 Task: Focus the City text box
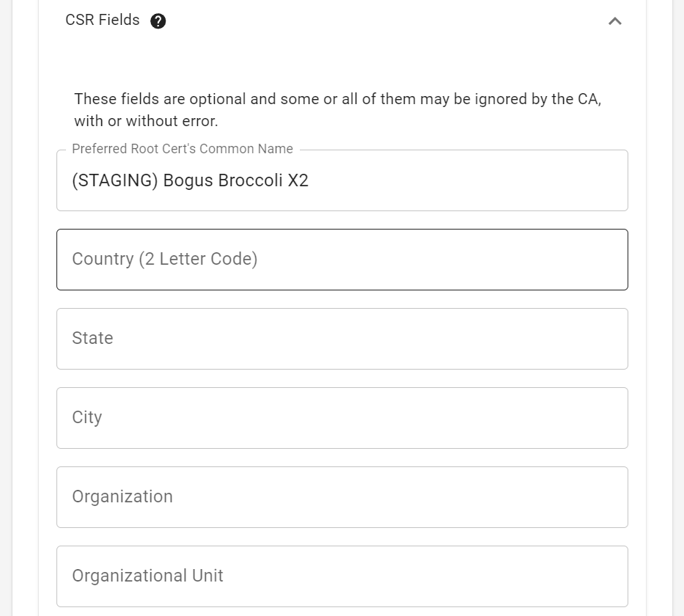coord(342,417)
